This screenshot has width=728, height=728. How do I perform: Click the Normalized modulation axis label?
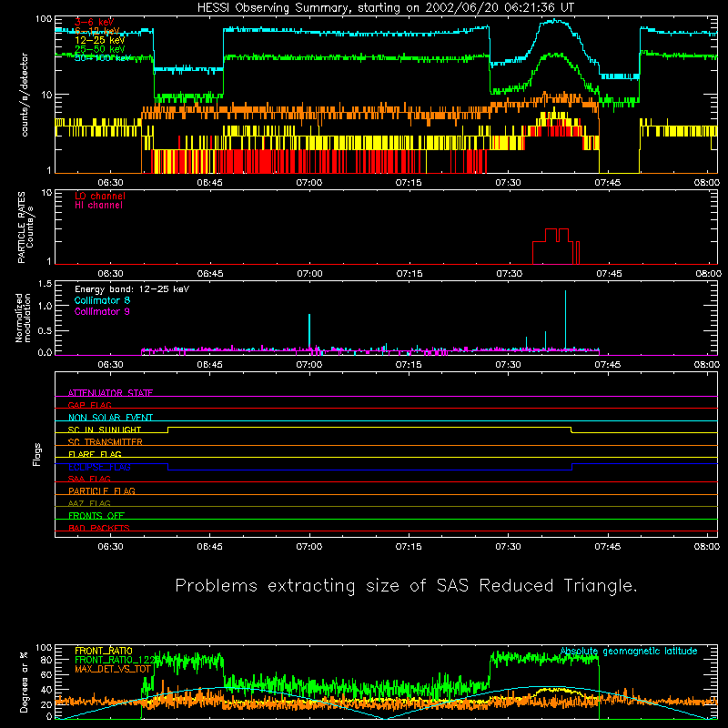pos(23,318)
